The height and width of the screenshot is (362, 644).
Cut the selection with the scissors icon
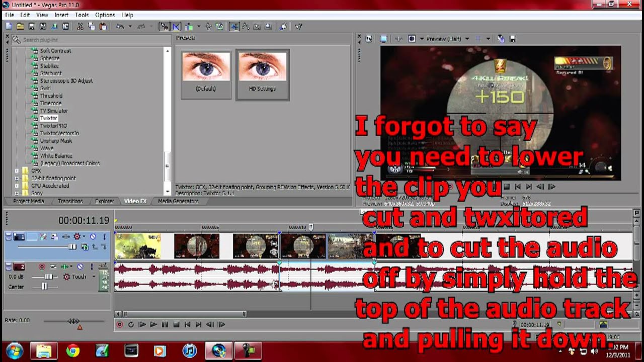tap(80, 26)
